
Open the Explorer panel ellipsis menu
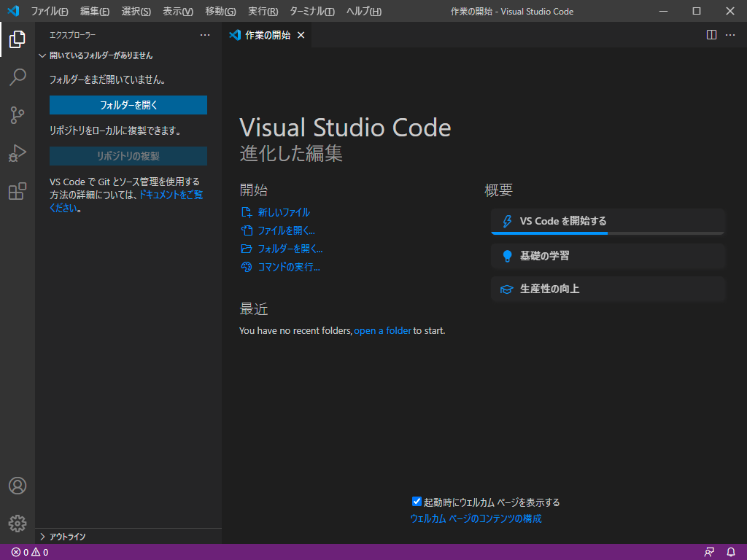point(205,35)
